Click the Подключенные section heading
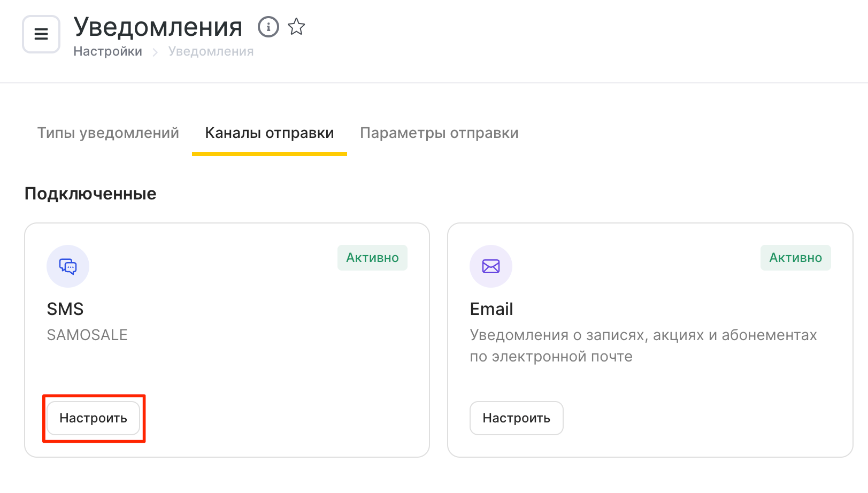The width and height of the screenshot is (868, 493). (x=90, y=194)
